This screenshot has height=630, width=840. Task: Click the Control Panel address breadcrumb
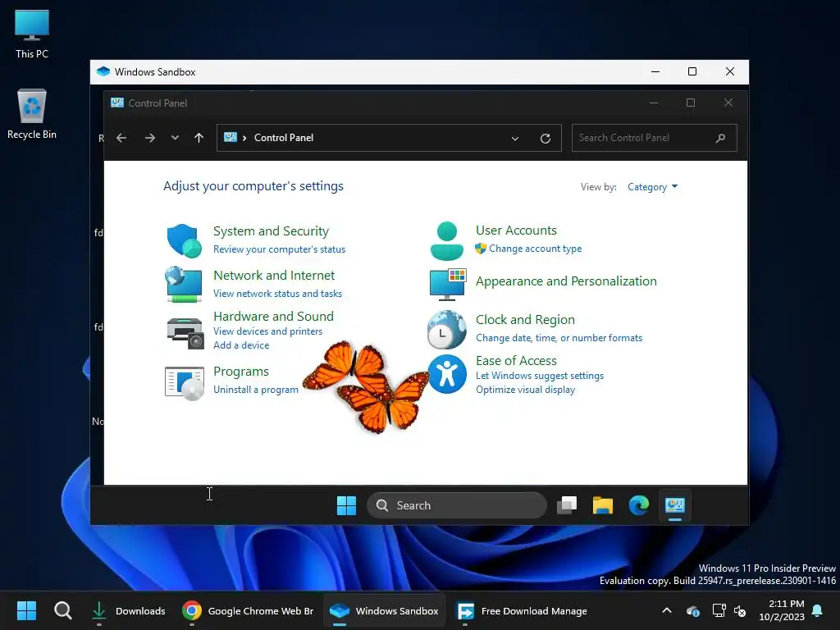pyautogui.click(x=283, y=138)
